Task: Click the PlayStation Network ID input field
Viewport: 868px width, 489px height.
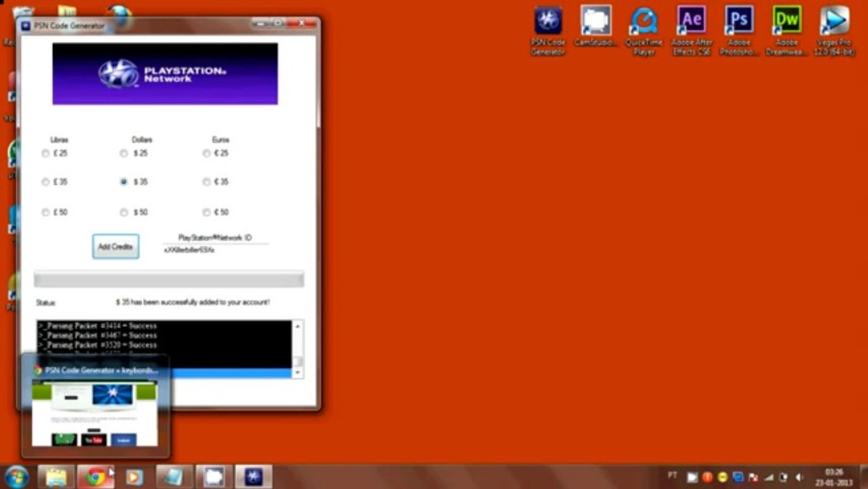Action: [215, 250]
